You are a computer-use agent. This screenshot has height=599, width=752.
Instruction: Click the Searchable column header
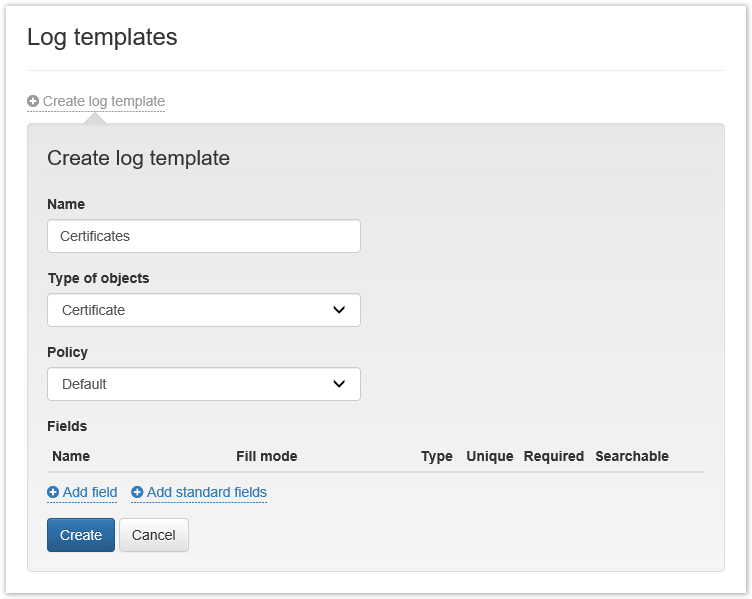[632, 456]
